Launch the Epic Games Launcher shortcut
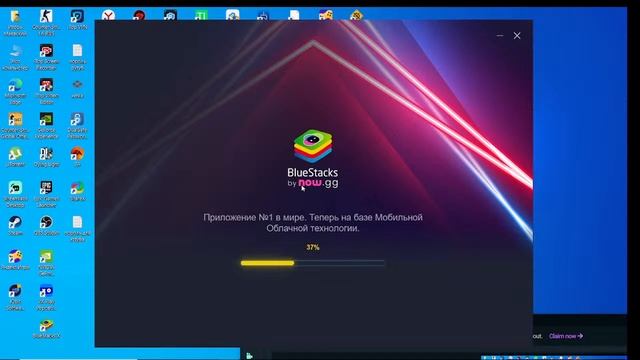This screenshot has height=360, width=640. 46,188
